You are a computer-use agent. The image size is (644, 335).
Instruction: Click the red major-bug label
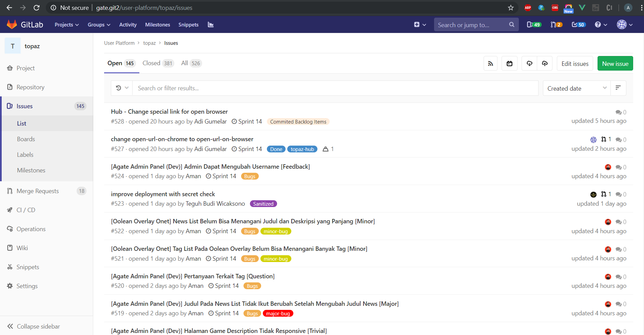[278, 314]
